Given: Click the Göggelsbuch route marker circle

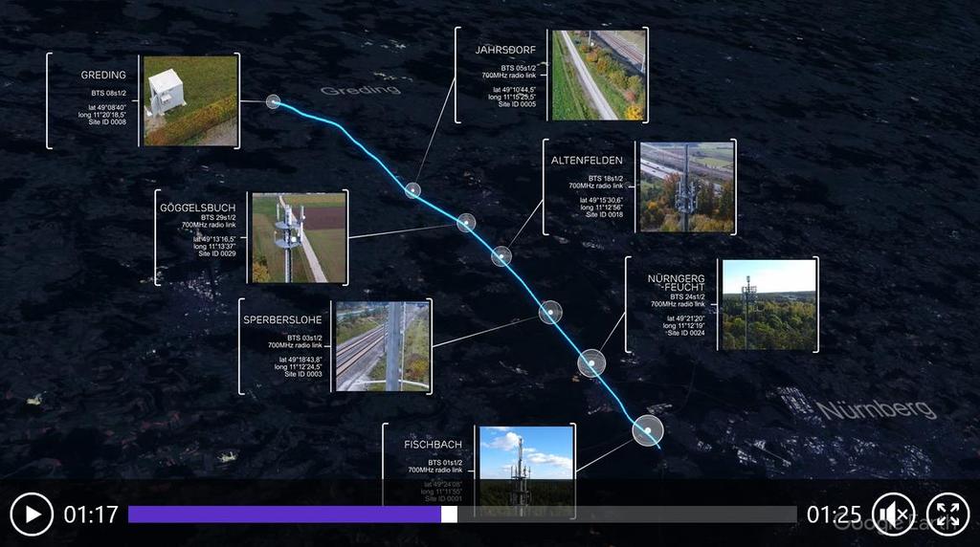Looking at the screenshot, I should click(466, 222).
